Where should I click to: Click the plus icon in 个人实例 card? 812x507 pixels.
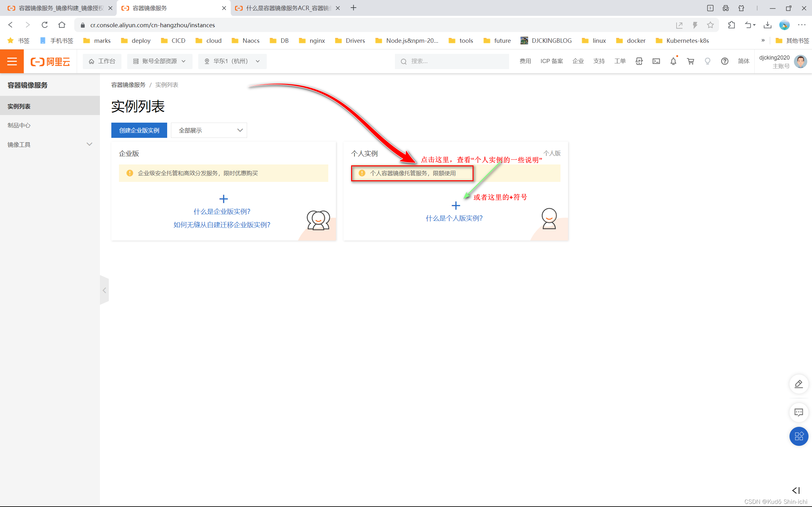(456, 205)
